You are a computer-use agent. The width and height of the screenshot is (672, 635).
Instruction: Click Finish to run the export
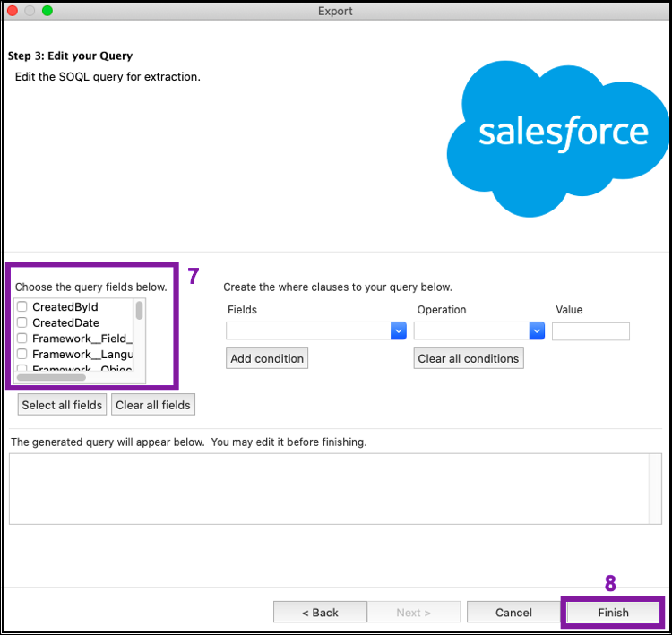pyautogui.click(x=613, y=613)
